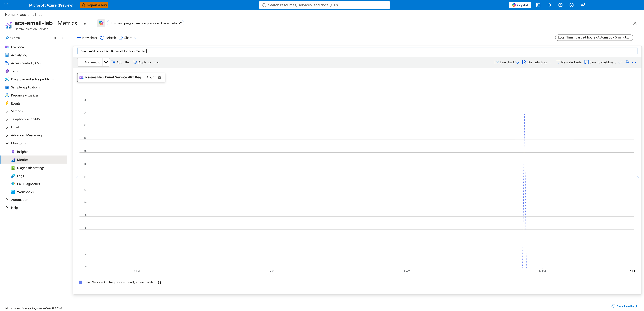644x311 pixels.
Task: Click Apply splitting
Action: click(146, 62)
